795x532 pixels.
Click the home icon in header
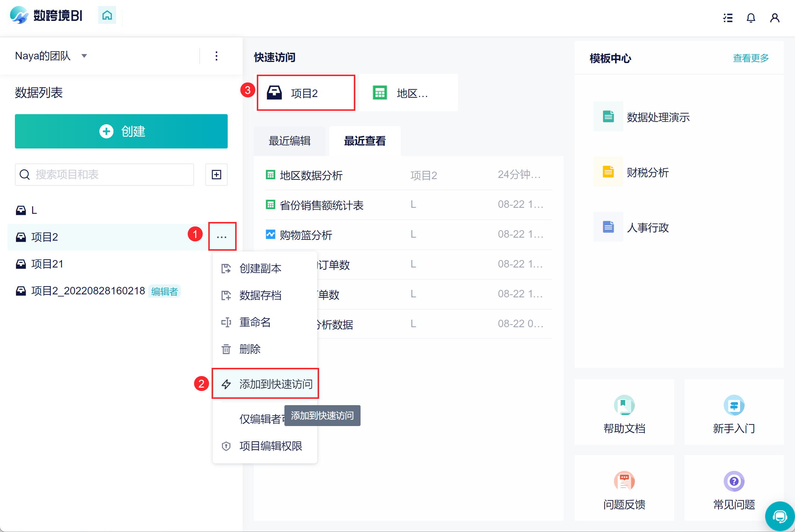coord(107,16)
